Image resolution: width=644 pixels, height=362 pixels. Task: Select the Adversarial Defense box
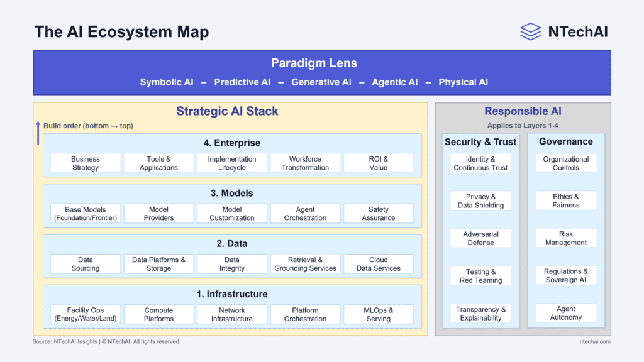pos(481,238)
